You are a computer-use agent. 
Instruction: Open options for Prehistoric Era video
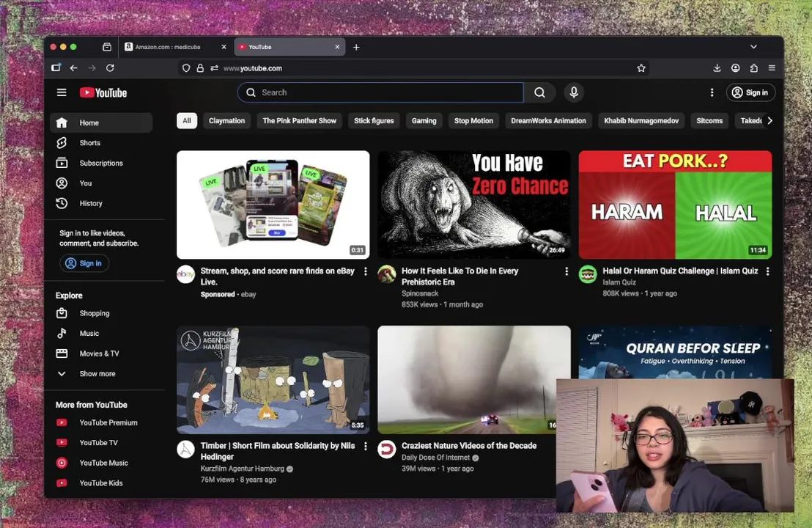click(x=566, y=271)
